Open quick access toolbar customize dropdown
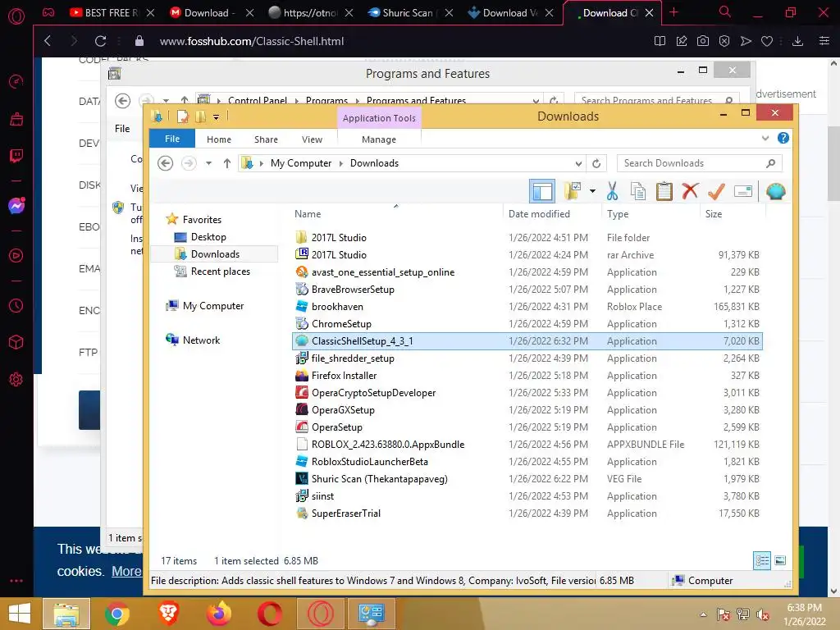This screenshot has width=840, height=630. click(216, 116)
